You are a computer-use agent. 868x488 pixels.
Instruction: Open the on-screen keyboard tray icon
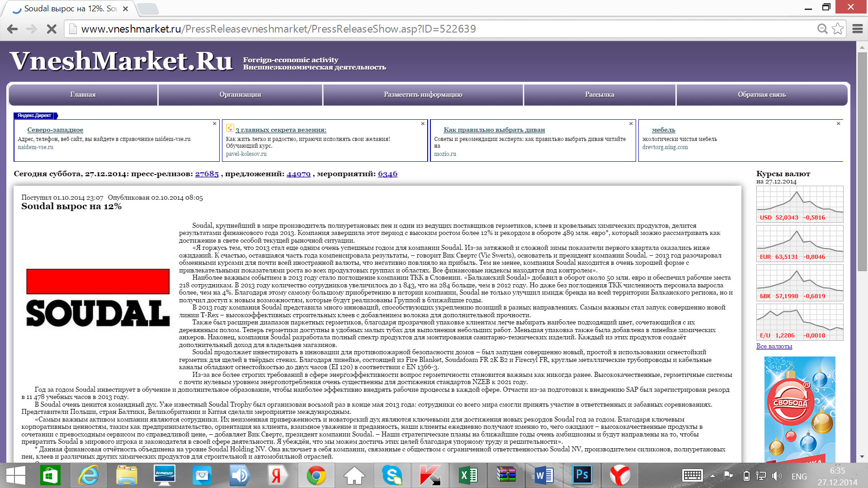coord(692,476)
